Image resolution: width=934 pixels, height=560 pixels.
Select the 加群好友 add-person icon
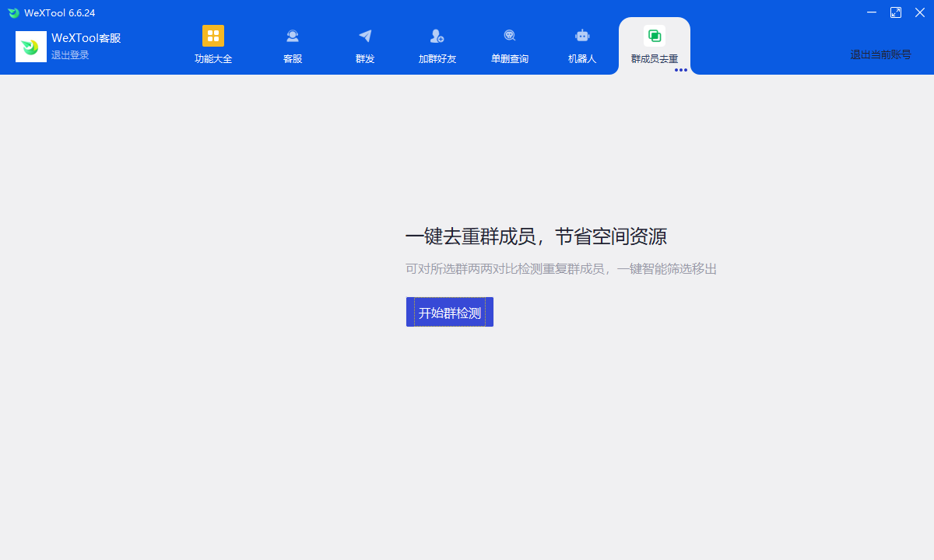pyautogui.click(x=437, y=37)
